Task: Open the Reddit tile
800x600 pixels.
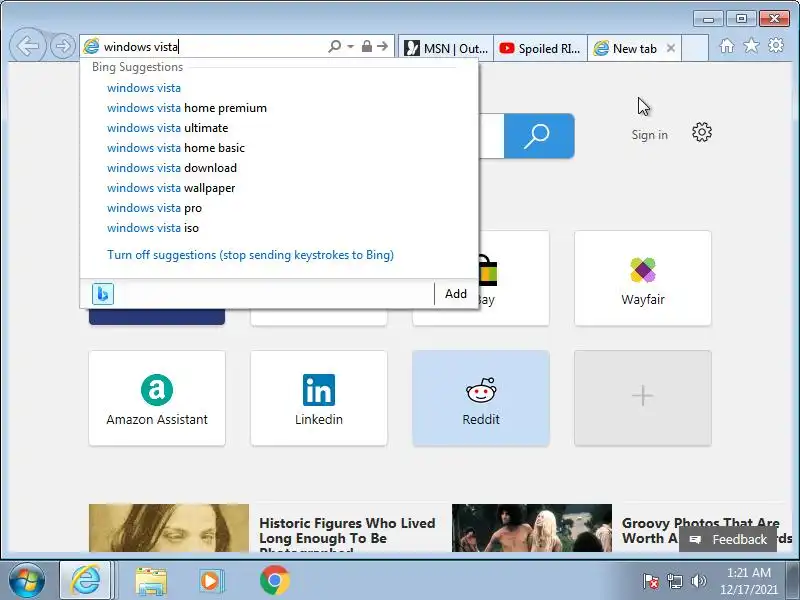Action: 481,398
